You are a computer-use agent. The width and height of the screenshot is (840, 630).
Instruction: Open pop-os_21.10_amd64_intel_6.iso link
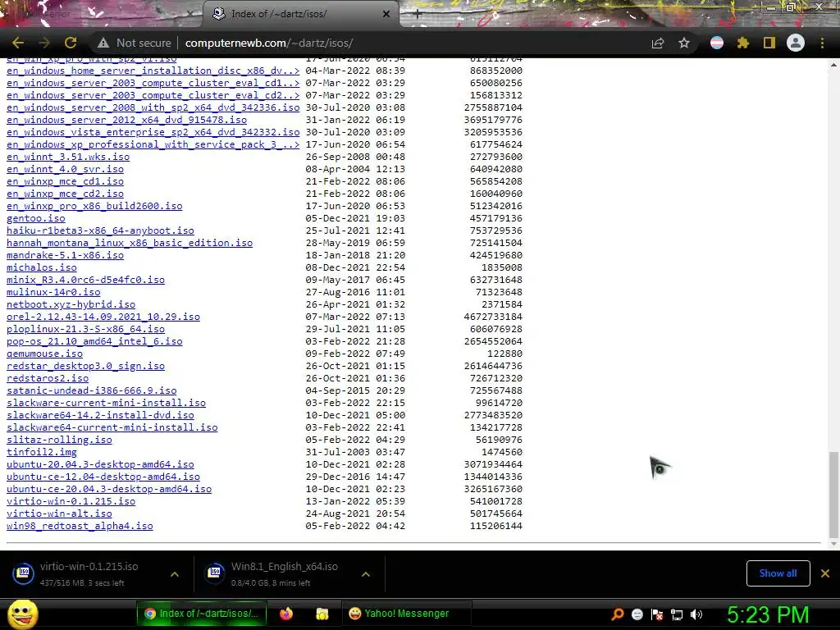[94, 342]
